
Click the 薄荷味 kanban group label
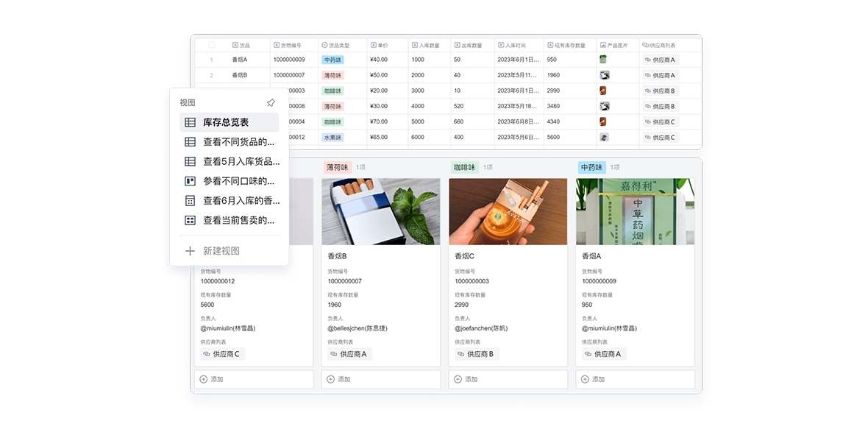(x=337, y=167)
